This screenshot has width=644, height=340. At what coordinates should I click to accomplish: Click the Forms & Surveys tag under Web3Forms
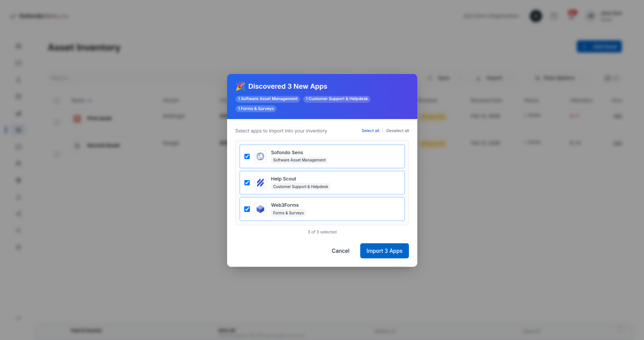pyautogui.click(x=288, y=213)
